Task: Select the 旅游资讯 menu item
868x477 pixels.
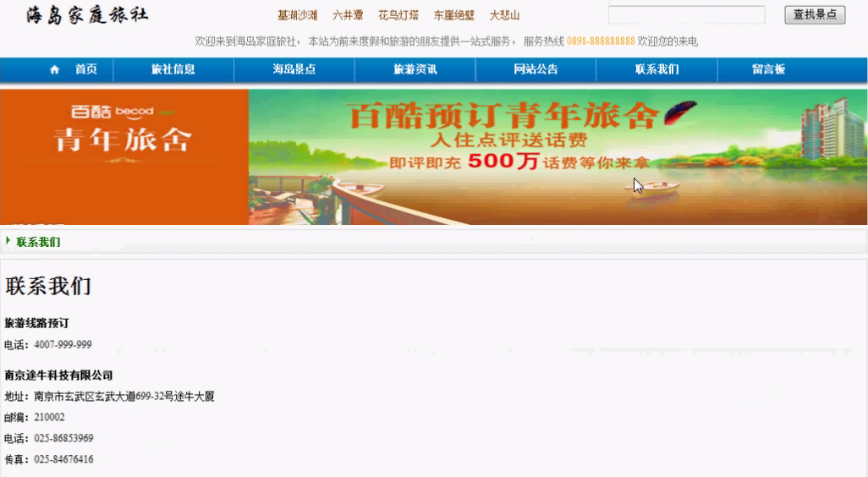Action: (415, 69)
